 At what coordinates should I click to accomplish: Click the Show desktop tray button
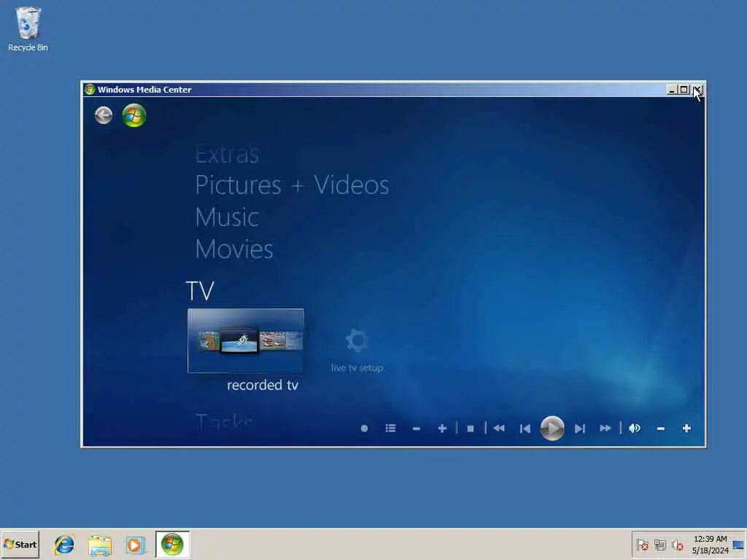[738, 545]
